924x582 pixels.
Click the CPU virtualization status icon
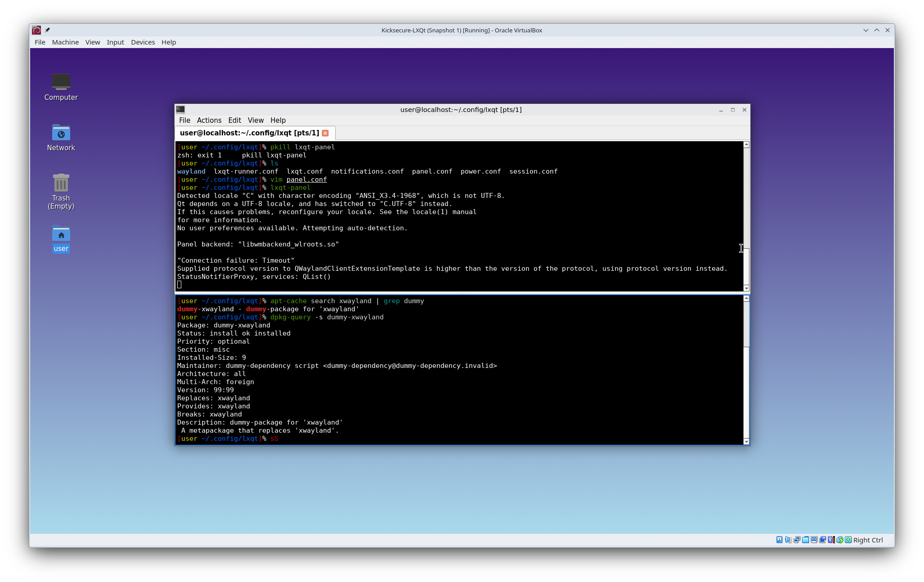(x=831, y=540)
